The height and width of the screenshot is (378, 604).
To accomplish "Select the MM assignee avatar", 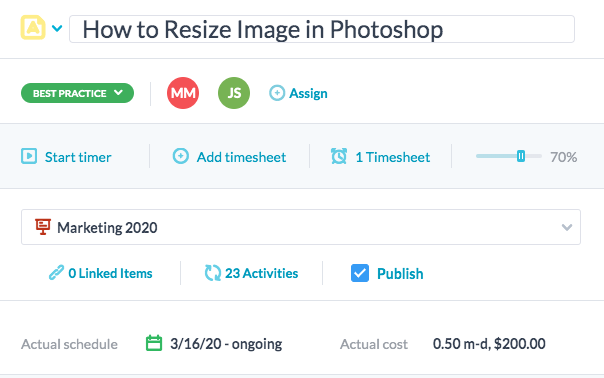I will pyautogui.click(x=183, y=93).
